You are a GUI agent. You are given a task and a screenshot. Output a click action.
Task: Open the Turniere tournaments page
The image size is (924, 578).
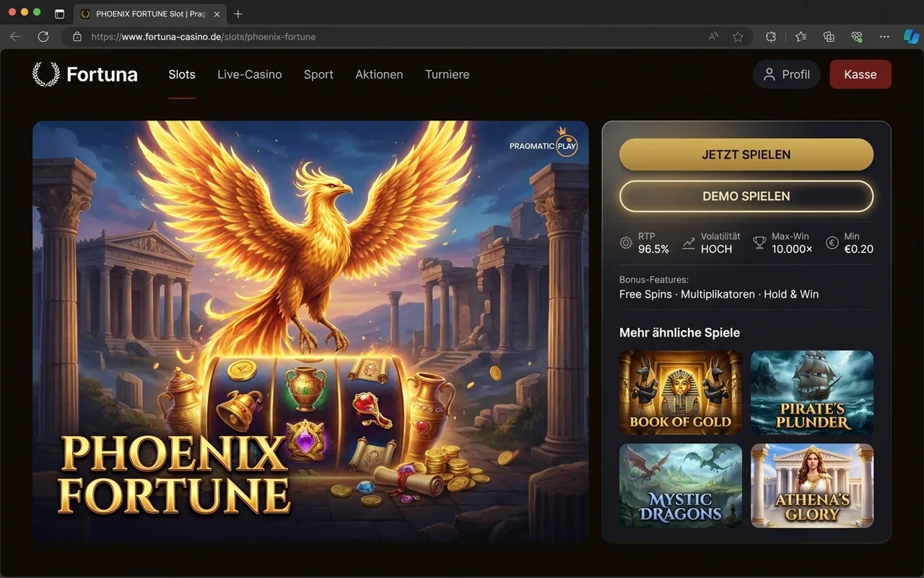pyautogui.click(x=447, y=74)
